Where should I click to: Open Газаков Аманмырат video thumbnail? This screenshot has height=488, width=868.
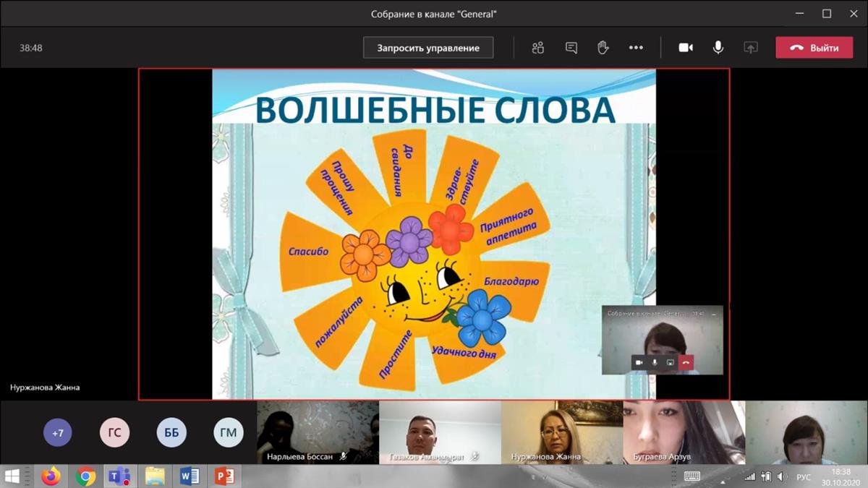coord(440,432)
